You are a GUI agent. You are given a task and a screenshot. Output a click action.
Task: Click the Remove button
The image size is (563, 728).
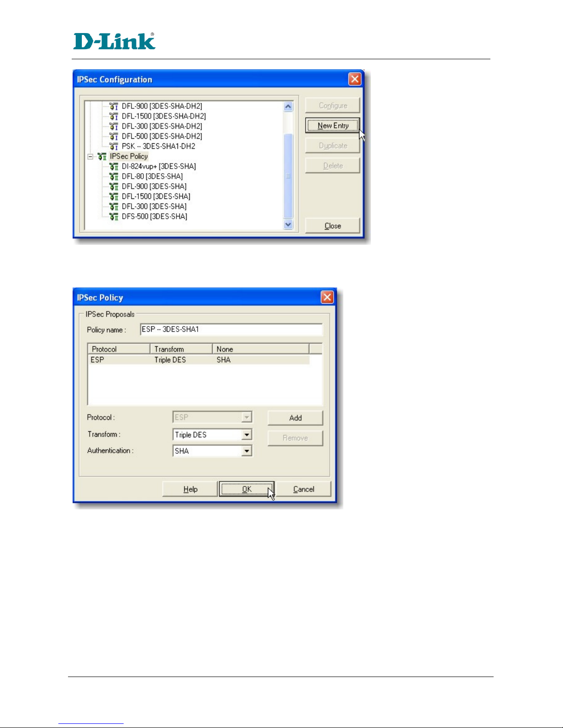296,438
